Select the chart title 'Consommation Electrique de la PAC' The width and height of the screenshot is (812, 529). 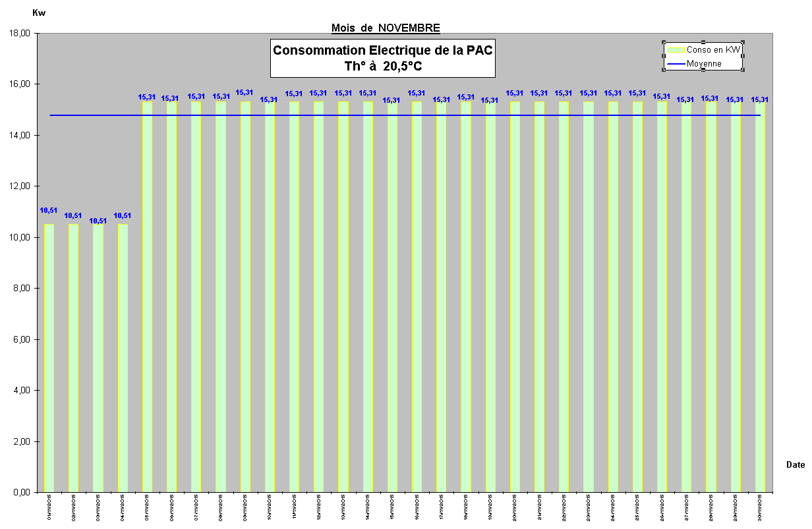(x=382, y=51)
